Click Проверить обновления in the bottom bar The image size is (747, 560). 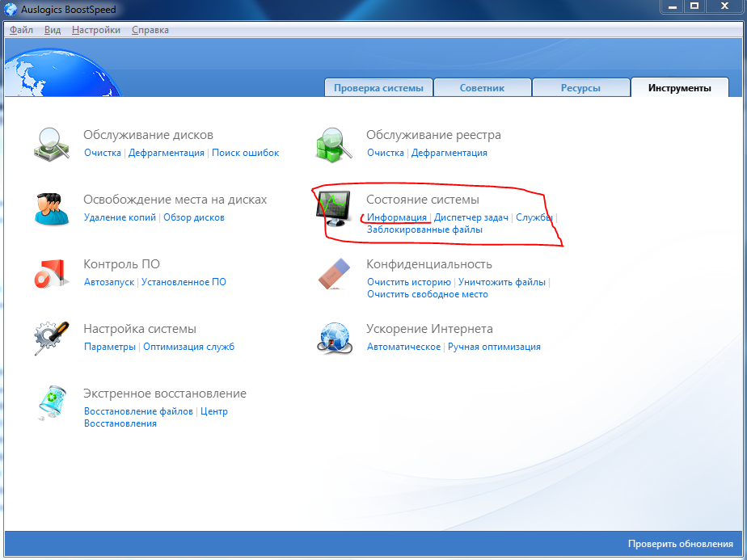click(x=681, y=544)
